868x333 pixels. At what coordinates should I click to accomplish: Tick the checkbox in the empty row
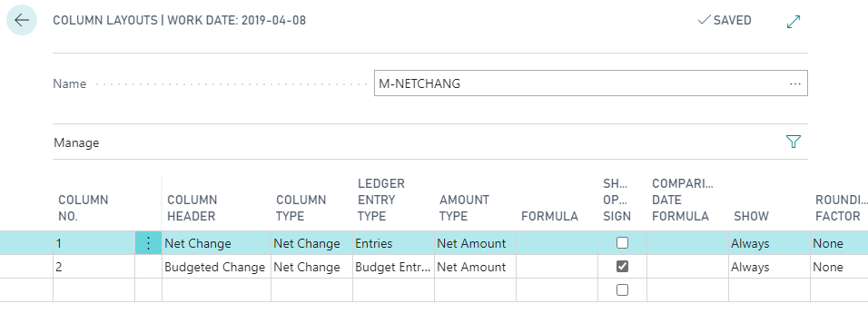point(622,289)
